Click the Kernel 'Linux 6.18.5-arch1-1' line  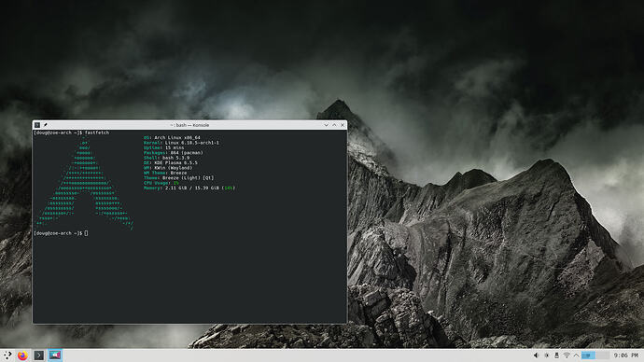(x=181, y=143)
